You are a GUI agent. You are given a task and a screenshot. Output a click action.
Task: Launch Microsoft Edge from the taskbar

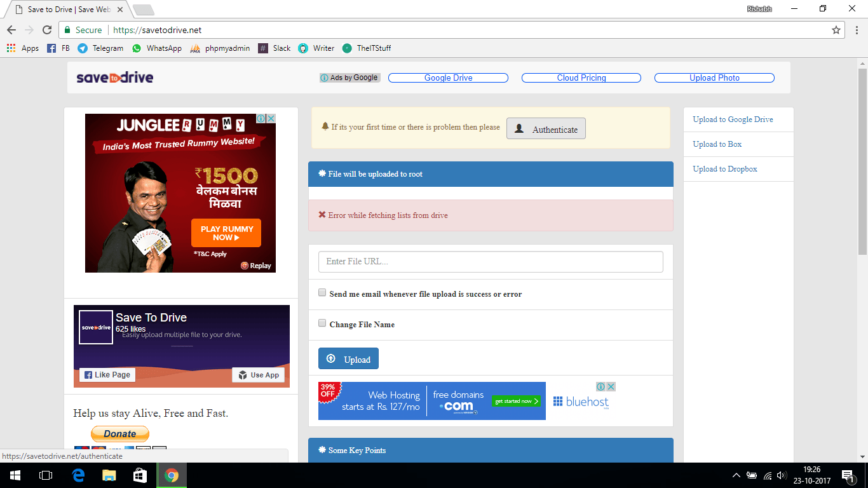tap(78, 475)
